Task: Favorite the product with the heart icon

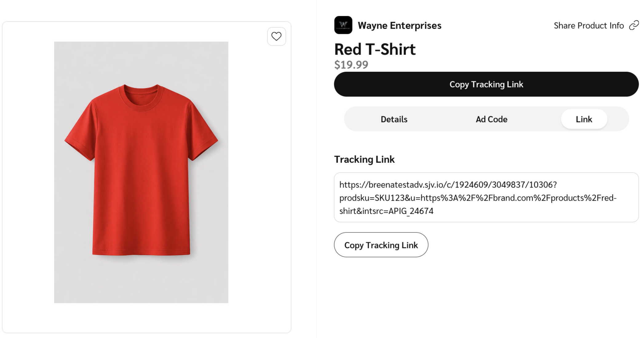Action: coord(276,36)
